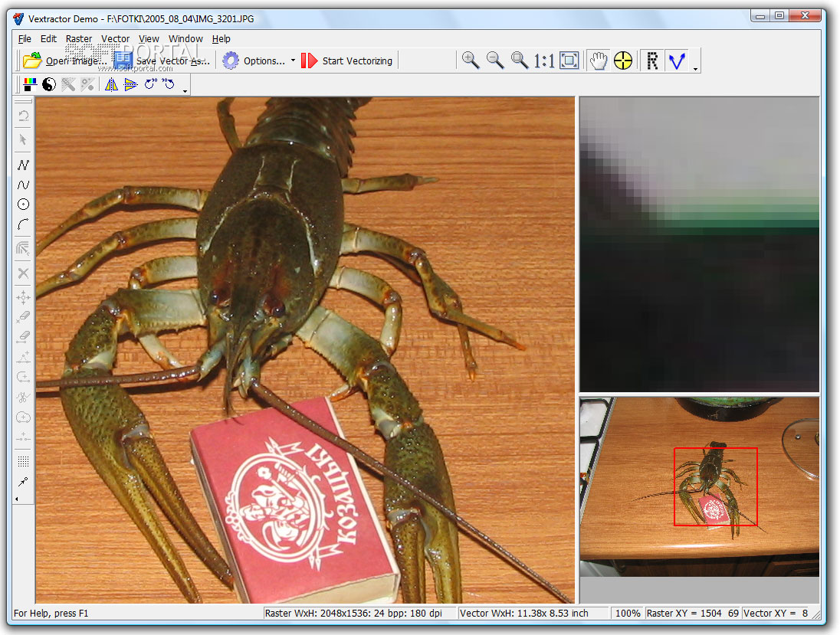Click the Save Vector As... label
The image size is (840, 635).
[172, 61]
